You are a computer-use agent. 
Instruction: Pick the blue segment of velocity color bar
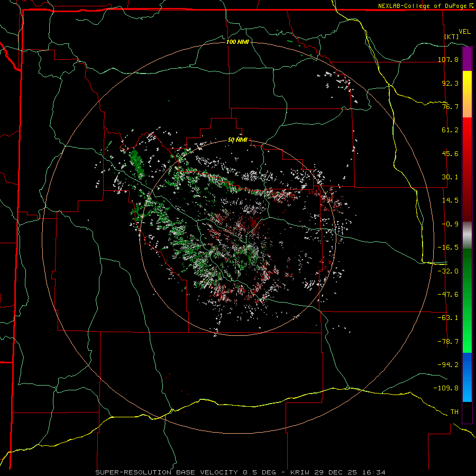tap(467, 377)
